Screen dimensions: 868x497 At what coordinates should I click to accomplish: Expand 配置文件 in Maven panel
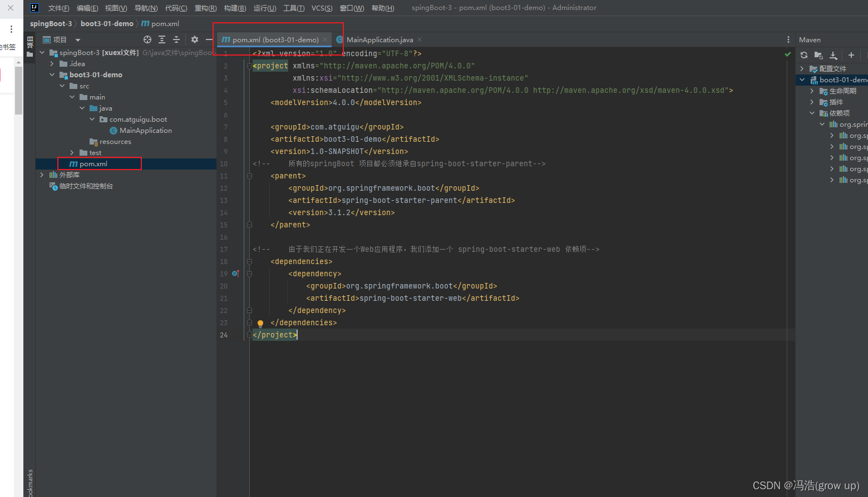click(x=802, y=69)
